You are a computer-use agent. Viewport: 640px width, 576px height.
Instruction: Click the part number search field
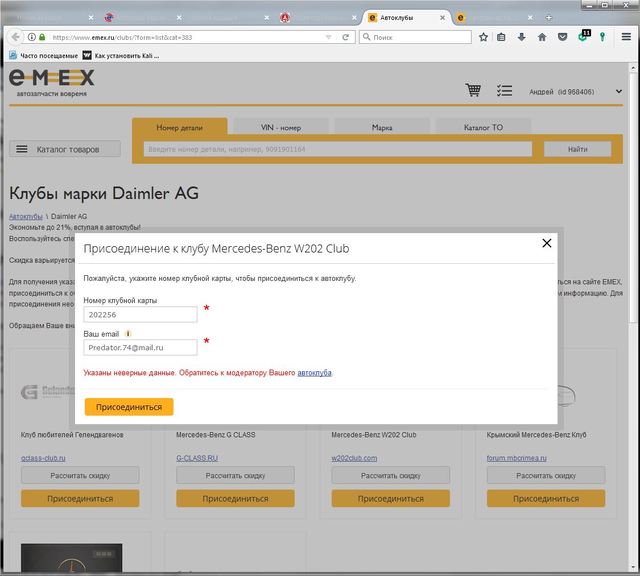point(338,149)
